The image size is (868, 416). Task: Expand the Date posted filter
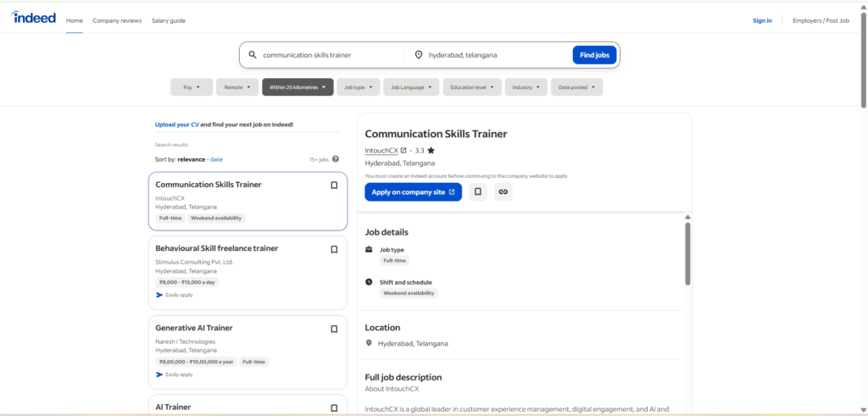[576, 87]
